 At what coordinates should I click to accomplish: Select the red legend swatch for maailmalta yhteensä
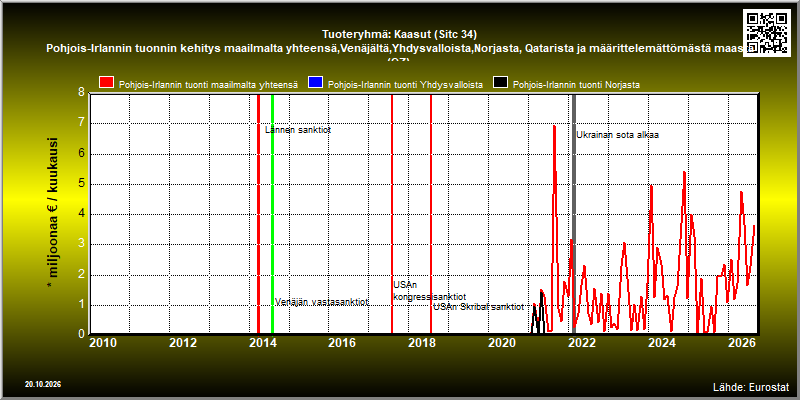pyautogui.click(x=107, y=83)
